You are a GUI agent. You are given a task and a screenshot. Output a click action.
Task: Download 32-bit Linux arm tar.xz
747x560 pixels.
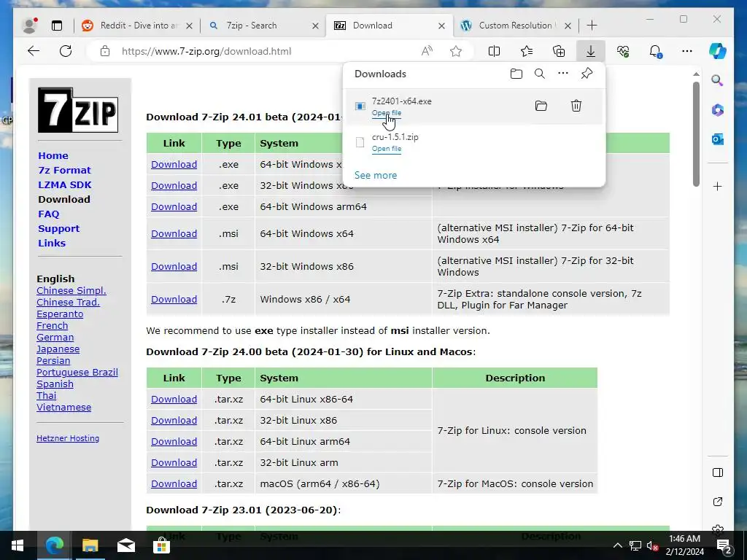tap(174, 463)
